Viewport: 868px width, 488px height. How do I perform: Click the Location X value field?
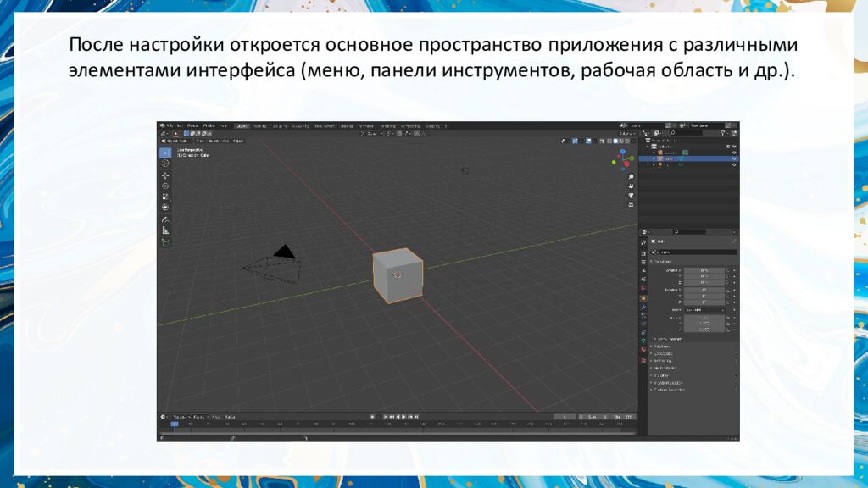click(704, 270)
